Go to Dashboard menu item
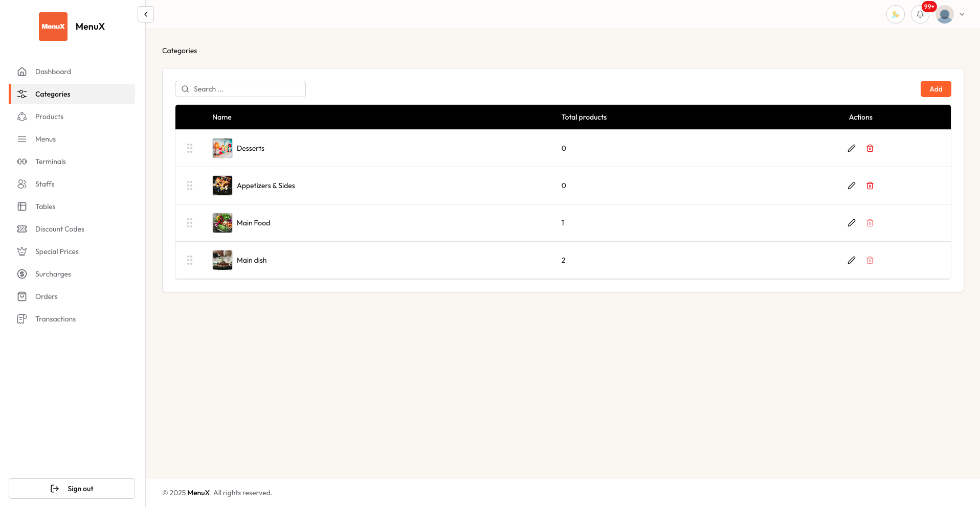980x507 pixels. [72, 72]
